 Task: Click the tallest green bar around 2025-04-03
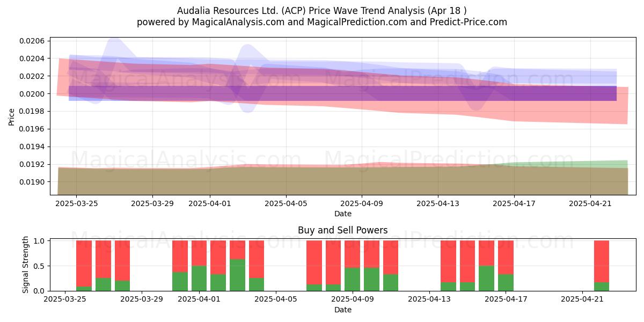[x=237, y=275]
